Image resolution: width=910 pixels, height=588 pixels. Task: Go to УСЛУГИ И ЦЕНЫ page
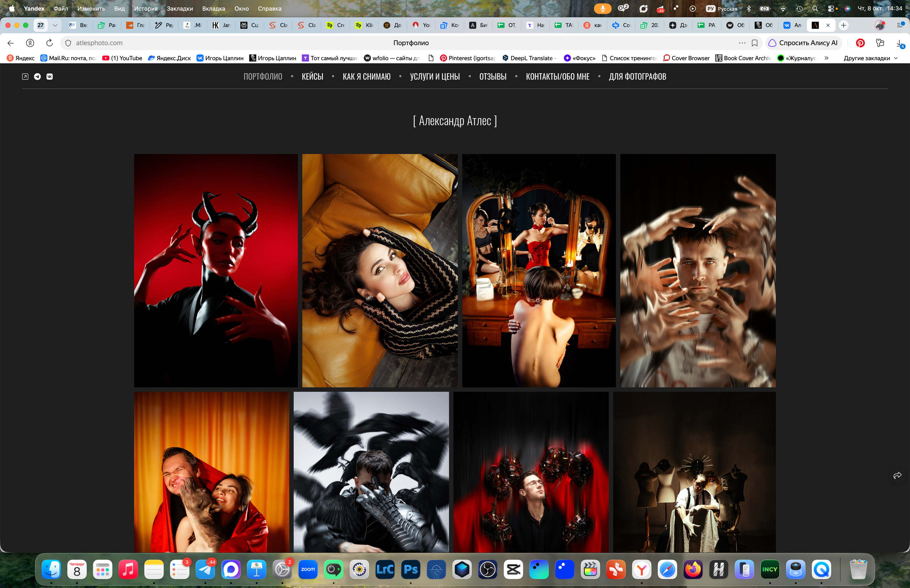[435, 76]
